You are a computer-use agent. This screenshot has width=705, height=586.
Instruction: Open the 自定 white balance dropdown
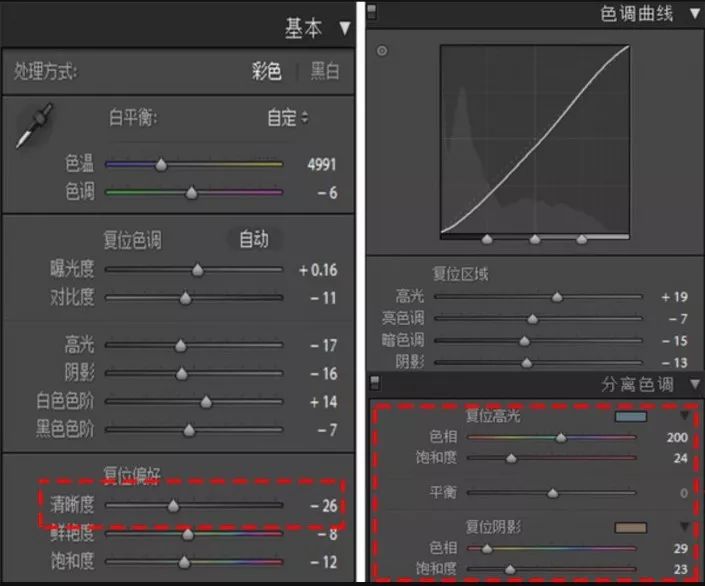tap(288, 118)
